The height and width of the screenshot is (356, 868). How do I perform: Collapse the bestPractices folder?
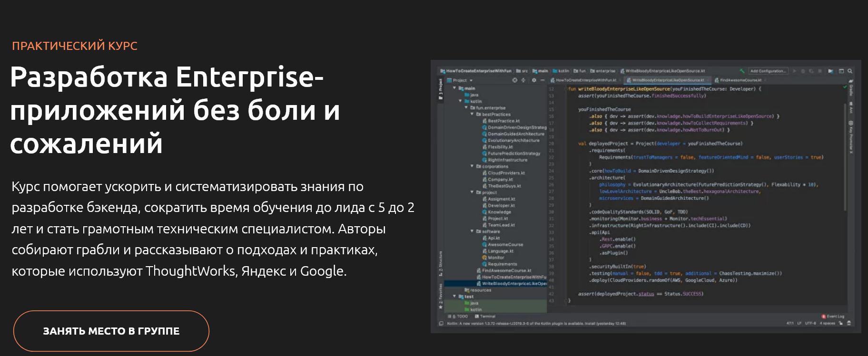point(472,115)
